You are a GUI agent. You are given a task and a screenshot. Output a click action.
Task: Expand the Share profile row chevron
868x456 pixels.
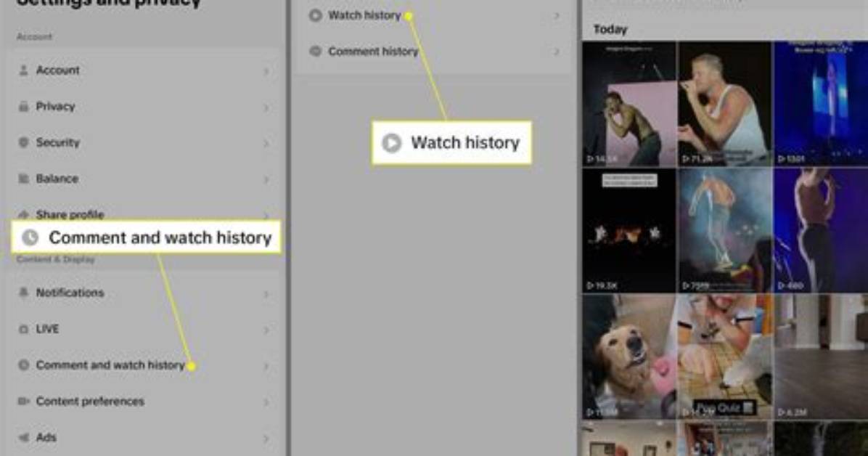point(266,215)
